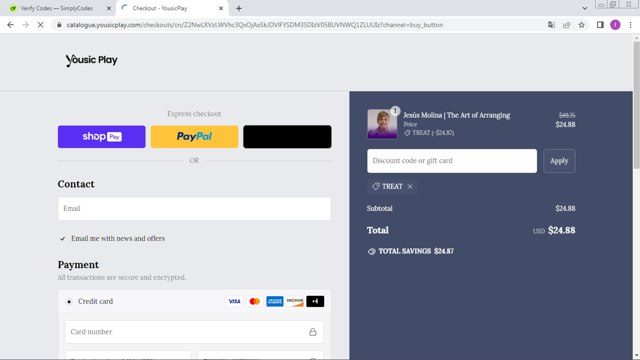Click the Express checkout heading

(194, 114)
